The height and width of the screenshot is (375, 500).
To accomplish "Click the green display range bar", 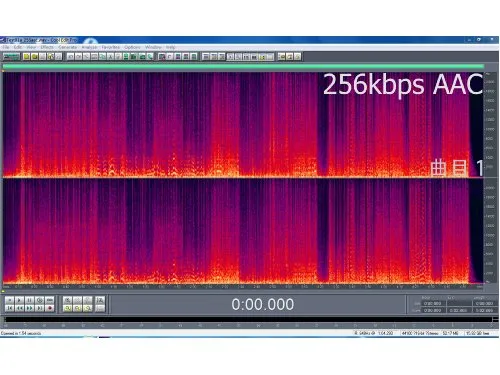I will click(243, 67).
